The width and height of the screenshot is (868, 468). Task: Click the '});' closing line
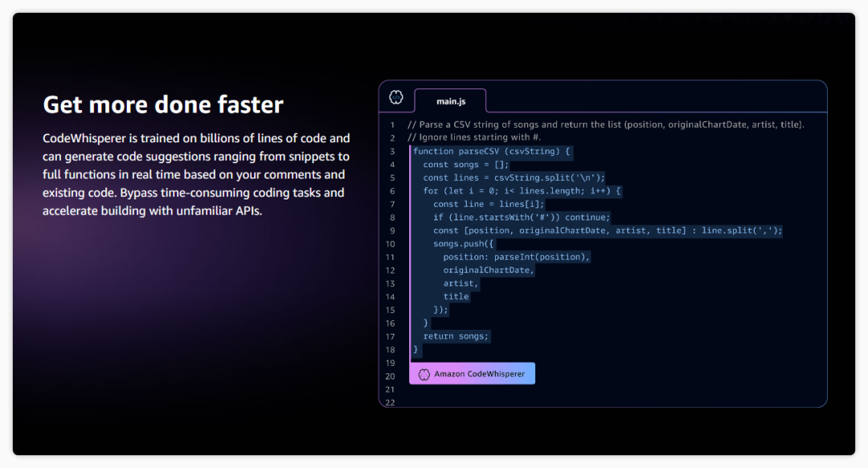(440, 310)
